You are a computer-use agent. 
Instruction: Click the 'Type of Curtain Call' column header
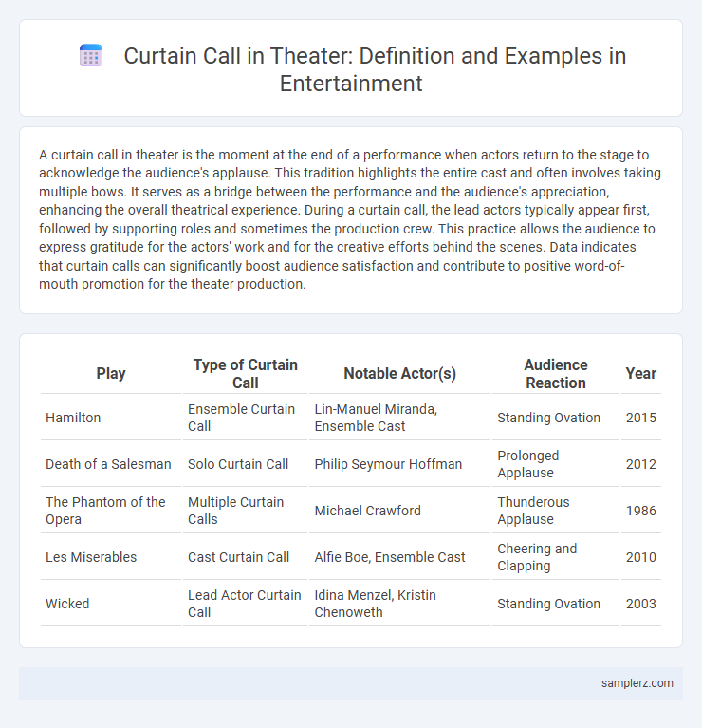point(245,374)
